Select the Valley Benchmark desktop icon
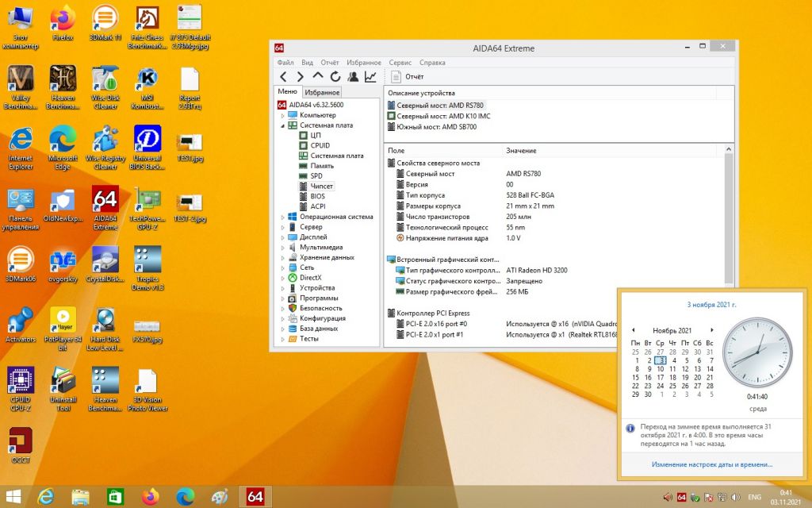 click(21, 87)
